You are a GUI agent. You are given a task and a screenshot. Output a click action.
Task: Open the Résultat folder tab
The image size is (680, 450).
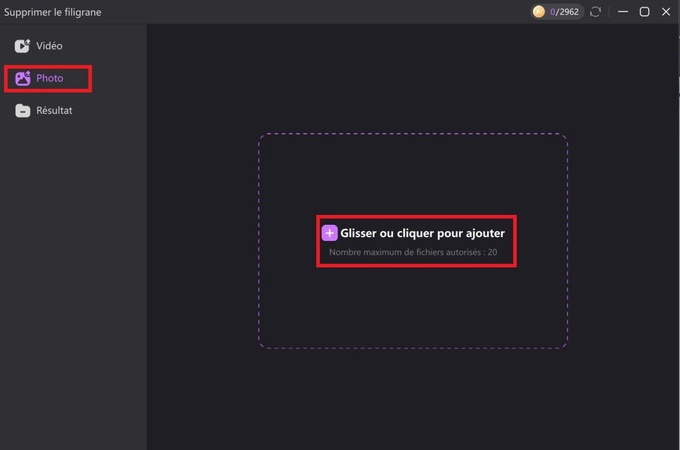pos(43,111)
